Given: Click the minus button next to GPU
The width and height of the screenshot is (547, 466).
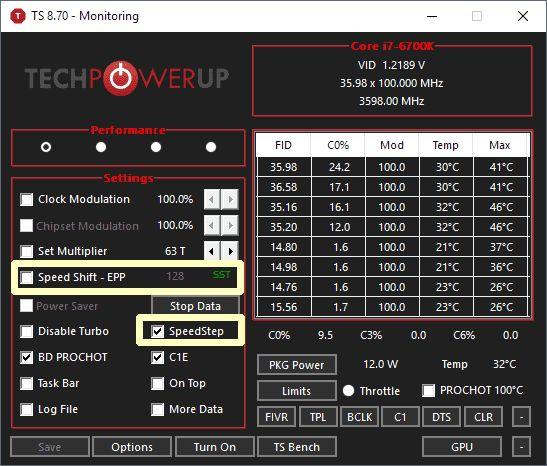Looking at the screenshot, I should point(522,447).
